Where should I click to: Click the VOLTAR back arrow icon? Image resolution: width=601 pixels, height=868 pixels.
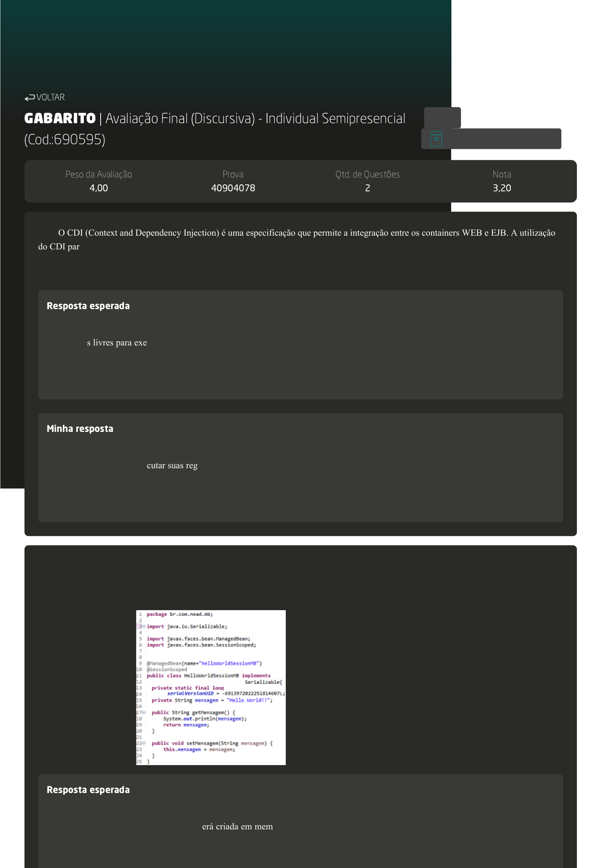29,98
